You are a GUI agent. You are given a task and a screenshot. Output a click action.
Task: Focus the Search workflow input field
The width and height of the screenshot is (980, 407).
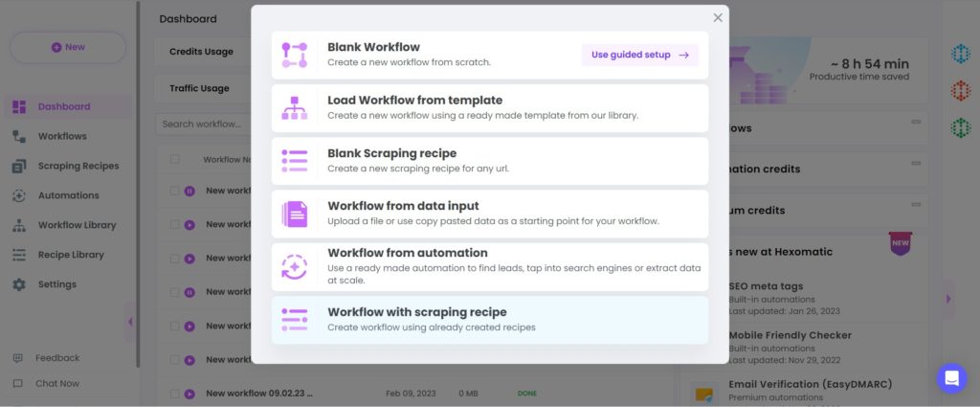pyautogui.click(x=203, y=124)
